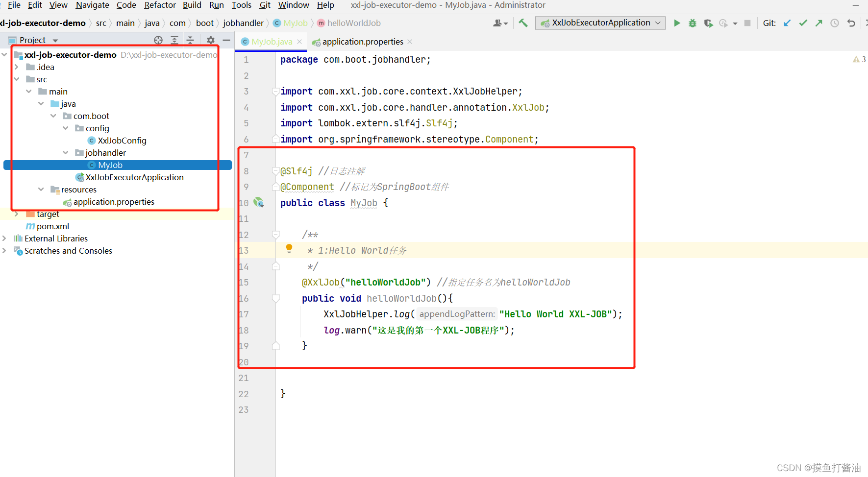Image resolution: width=868 pixels, height=477 pixels.
Task: Run XxlJobExecutorApplication with the green play icon
Action: 677,23
